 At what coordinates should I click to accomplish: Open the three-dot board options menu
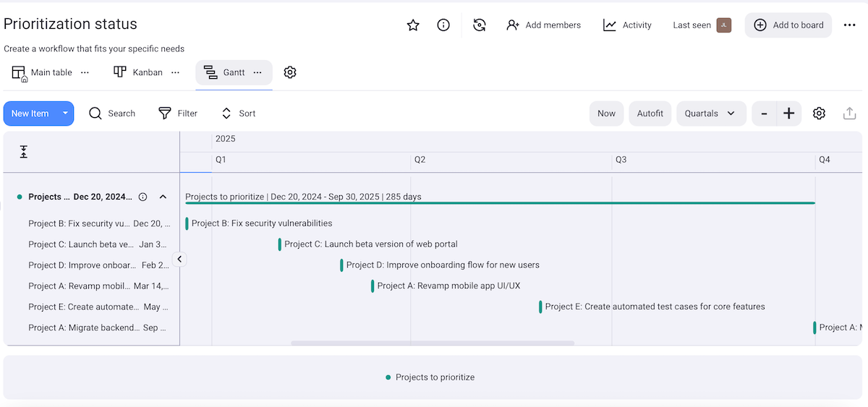tap(849, 25)
